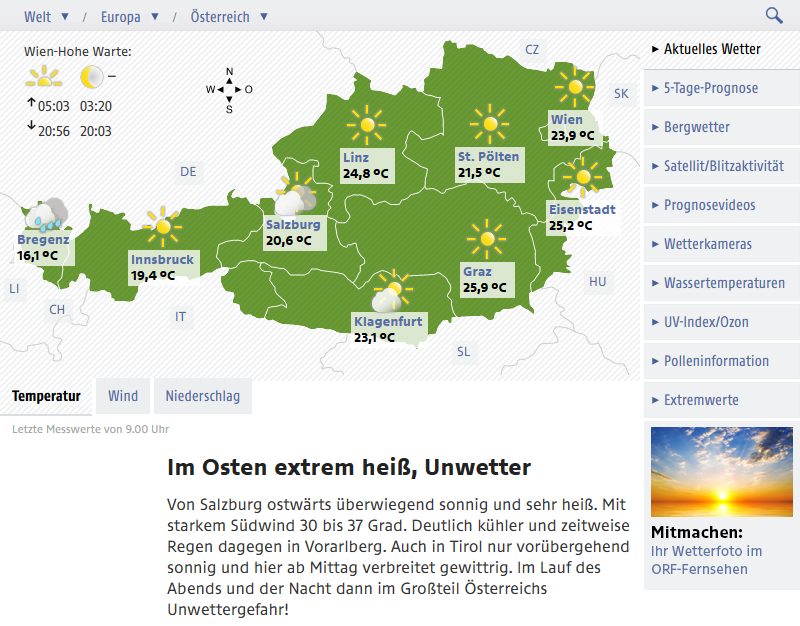The width and height of the screenshot is (800, 626).
Task: Click the sun icon above Linz
Action: [366, 125]
